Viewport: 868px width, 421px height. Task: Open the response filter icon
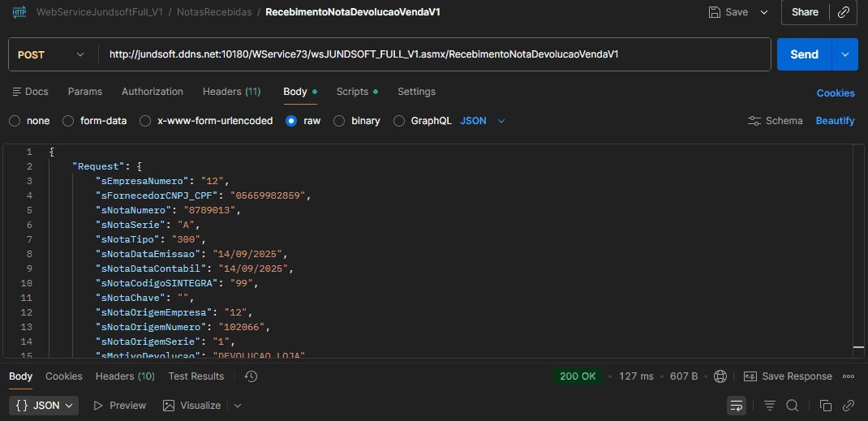(x=770, y=405)
